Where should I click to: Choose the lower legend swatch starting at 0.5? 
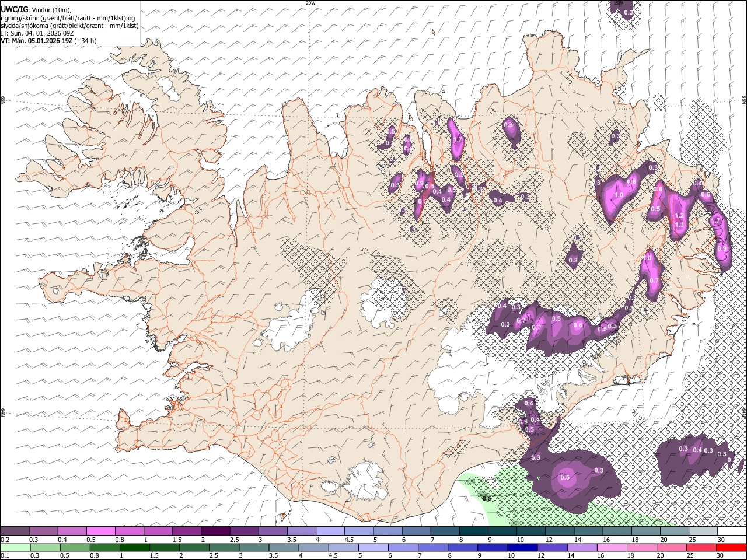(75, 547)
